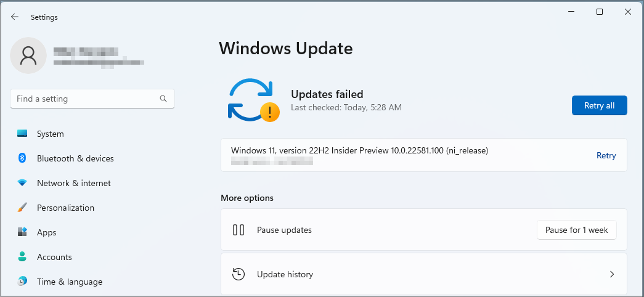Maximize the Settings window

600,12
